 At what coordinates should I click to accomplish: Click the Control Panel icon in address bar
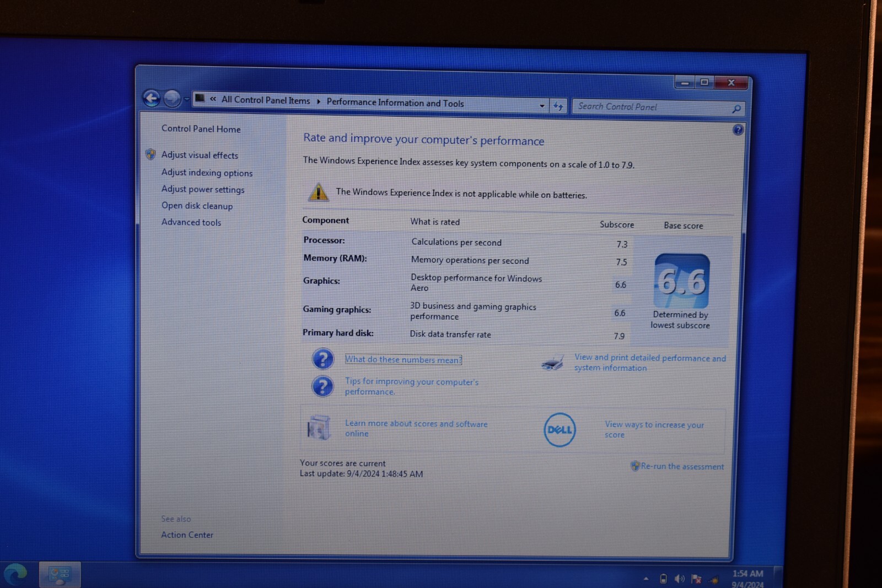pyautogui.click(x=200, y=99)
